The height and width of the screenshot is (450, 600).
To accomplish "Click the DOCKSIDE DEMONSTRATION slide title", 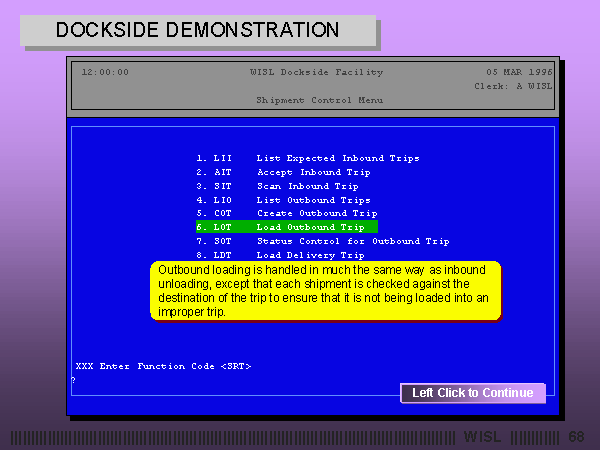I will coord(198,30).
